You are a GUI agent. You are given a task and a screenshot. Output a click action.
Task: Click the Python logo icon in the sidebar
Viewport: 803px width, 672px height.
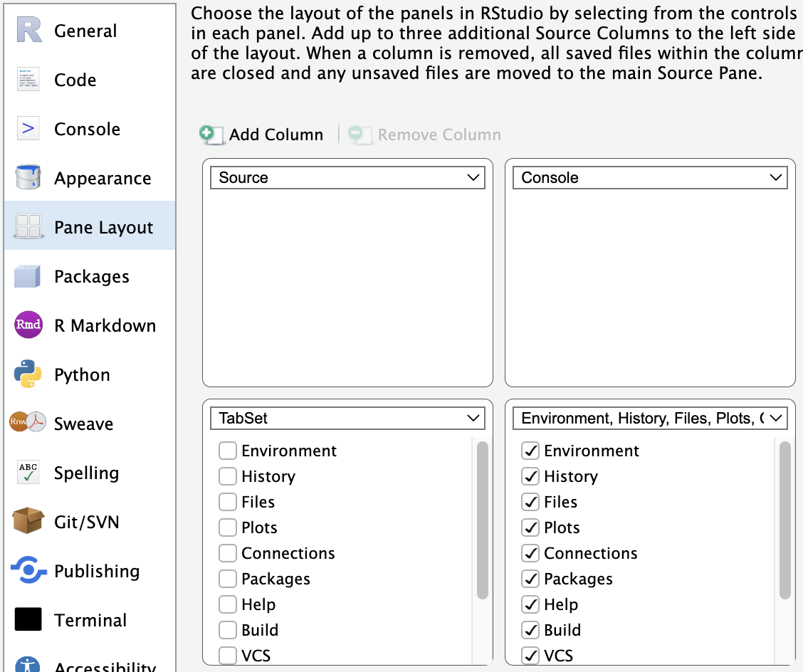pos(28,374)
